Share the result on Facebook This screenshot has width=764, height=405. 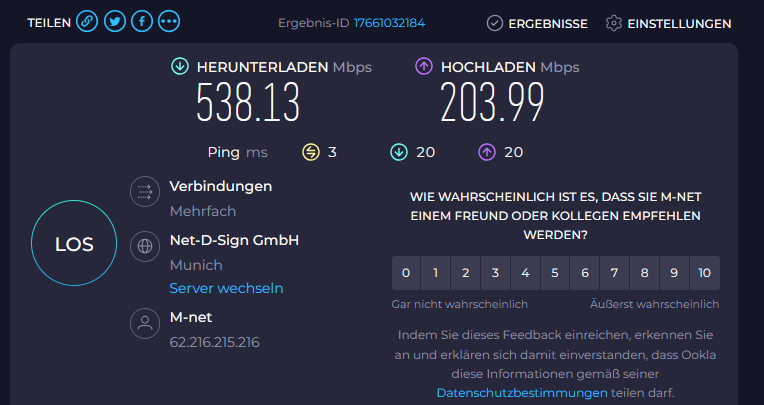tap(142, 22)
